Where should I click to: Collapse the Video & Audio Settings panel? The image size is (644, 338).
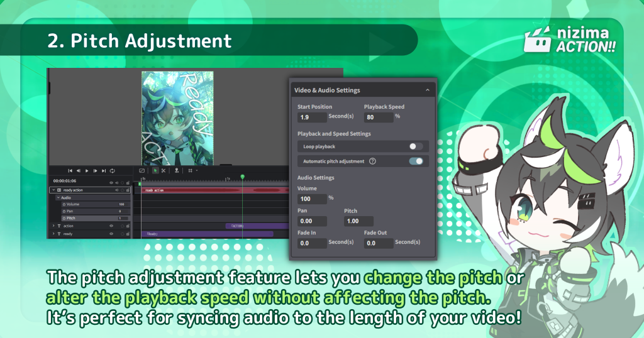click(428, 90)
